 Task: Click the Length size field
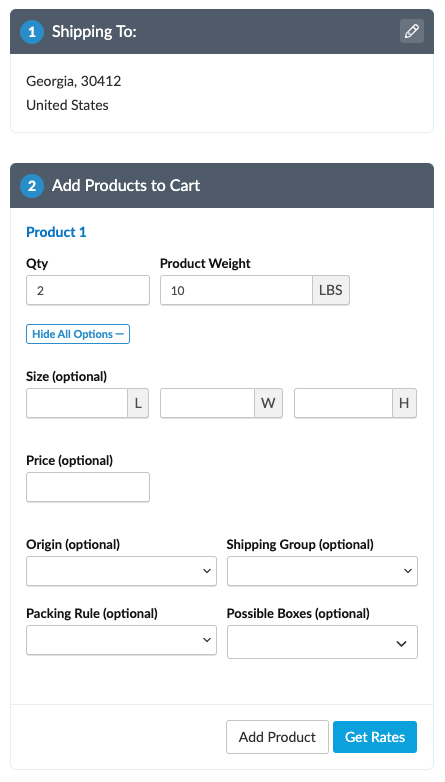(x=77, y=403)
